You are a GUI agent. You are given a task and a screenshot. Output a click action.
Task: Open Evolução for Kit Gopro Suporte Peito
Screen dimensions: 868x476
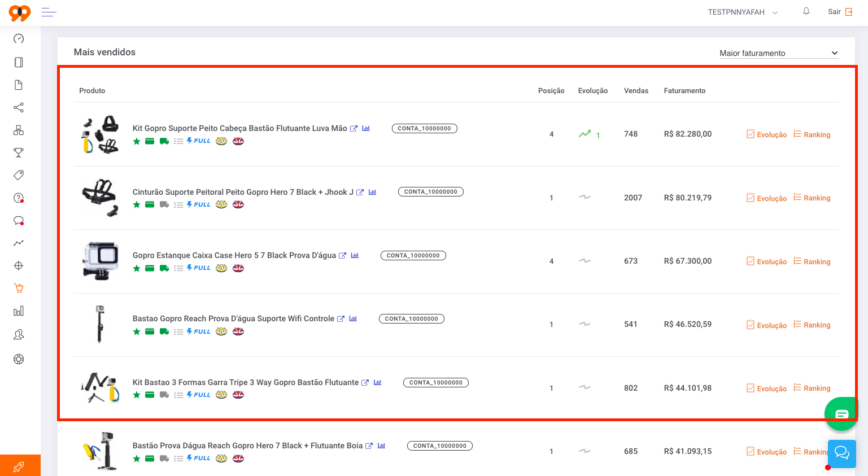[x=766, y=134]
